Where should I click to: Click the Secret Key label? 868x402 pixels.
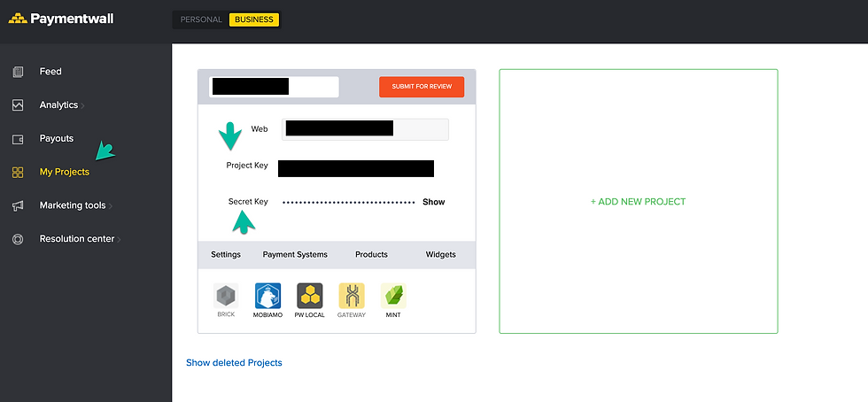pos(248,202)
